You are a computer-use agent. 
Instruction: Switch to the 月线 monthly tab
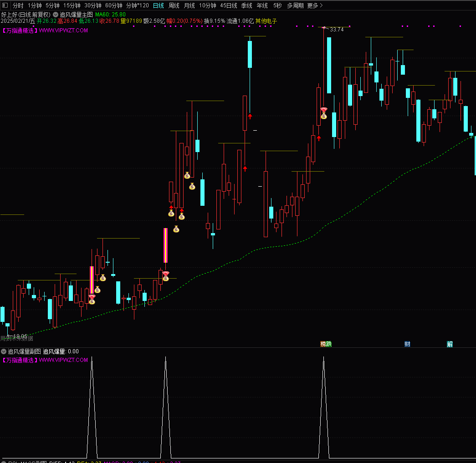point(189,5)
